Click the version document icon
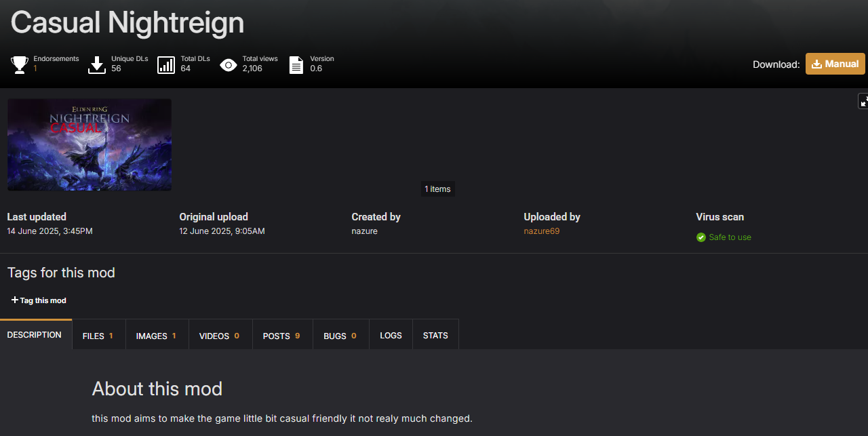 point(296,65)
